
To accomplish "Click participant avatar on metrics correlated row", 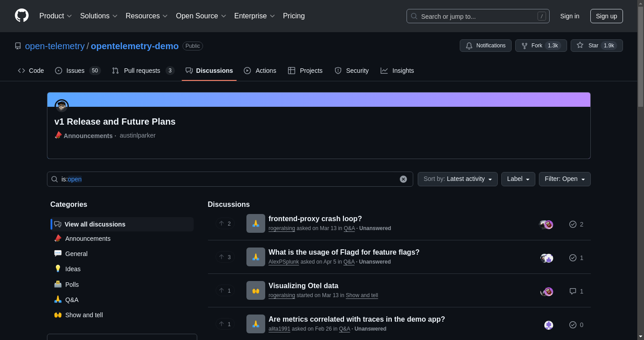I will (x=549, y=325).
